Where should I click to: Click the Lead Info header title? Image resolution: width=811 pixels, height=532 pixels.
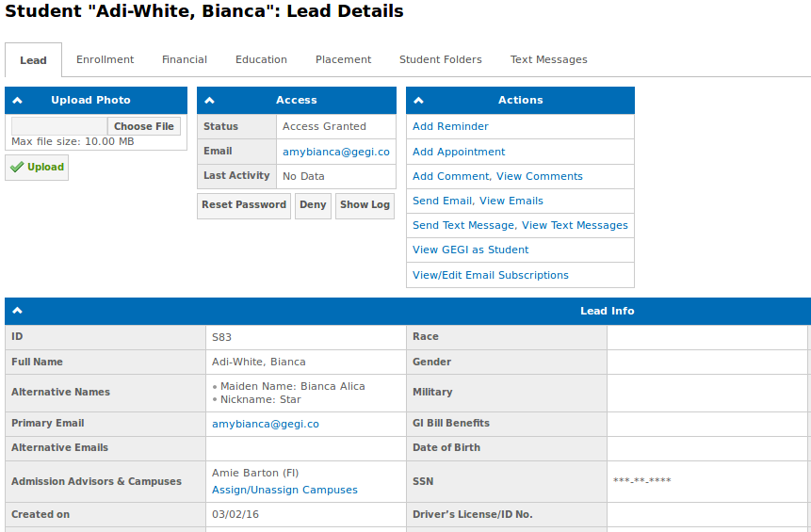[x=607, y=311]
